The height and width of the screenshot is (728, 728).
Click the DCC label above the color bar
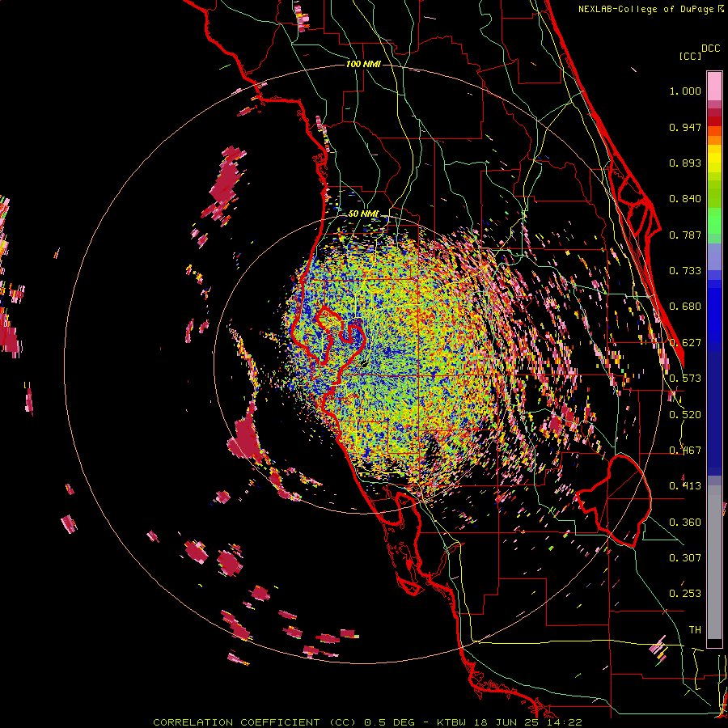click(710, 49)
